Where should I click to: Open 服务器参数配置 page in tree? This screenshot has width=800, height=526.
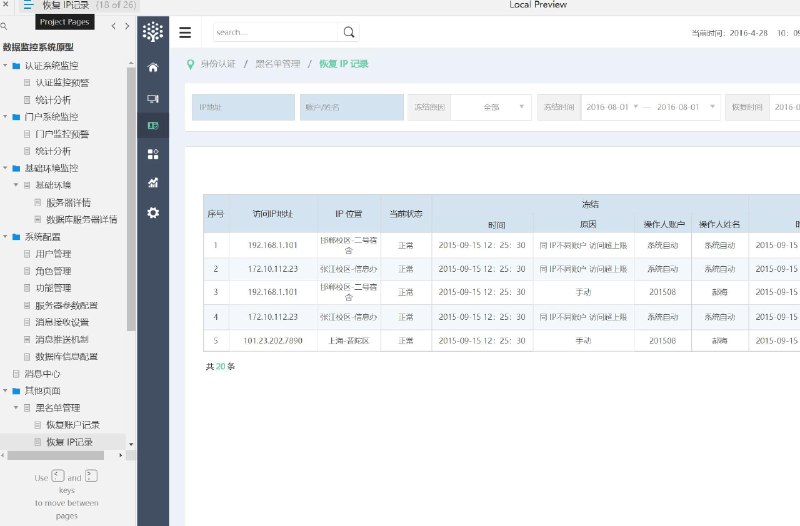pyautogui.click(x=66, y=305)
